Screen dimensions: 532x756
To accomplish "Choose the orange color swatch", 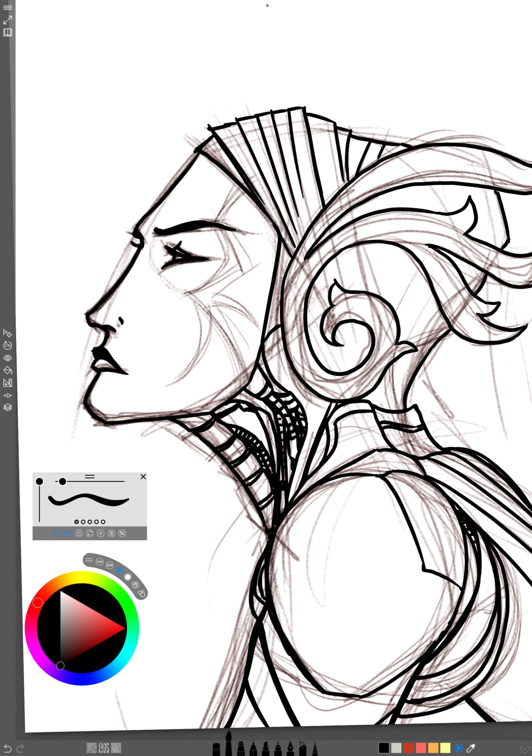I will click(x=433, y=748).
